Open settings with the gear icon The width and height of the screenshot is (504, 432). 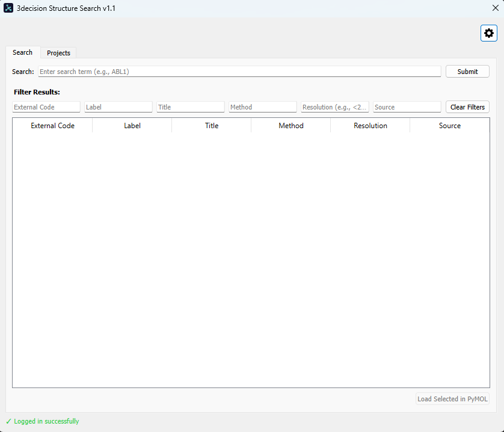click(488, 33)
